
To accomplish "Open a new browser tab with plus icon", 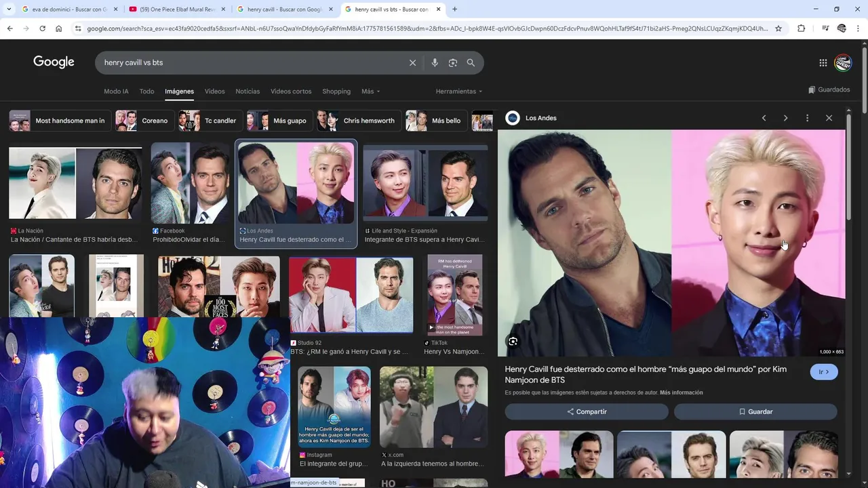I will click(454, 9).
